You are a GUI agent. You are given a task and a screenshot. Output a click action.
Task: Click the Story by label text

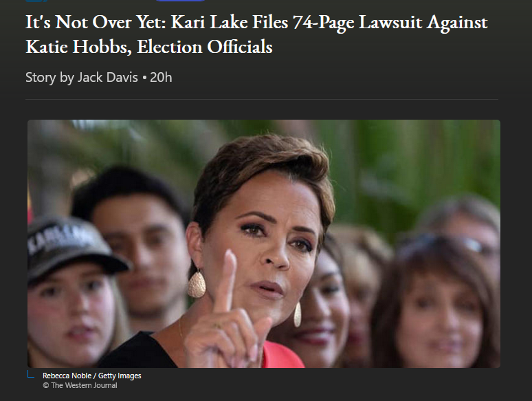(49, 78)
